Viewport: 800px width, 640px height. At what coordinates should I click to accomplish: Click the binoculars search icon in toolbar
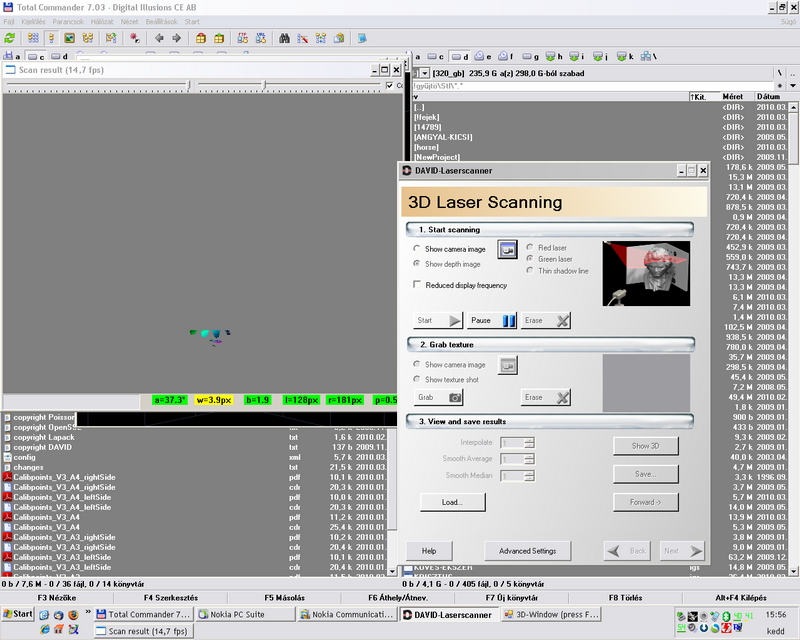click(285, 38)
